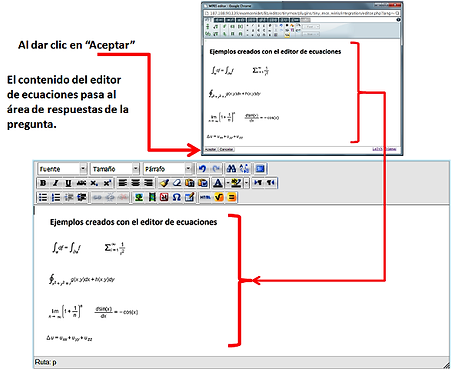The height and width of the screenshot is (369, 451).
Task: Increase the paragraph indent
Action: pyautogui.click(x=82, y=197)
